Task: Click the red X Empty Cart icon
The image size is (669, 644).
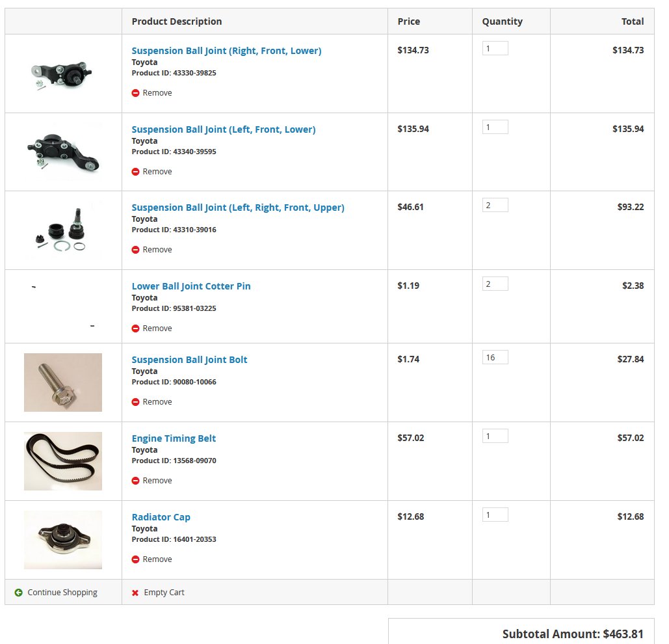Action: (135, 593)
